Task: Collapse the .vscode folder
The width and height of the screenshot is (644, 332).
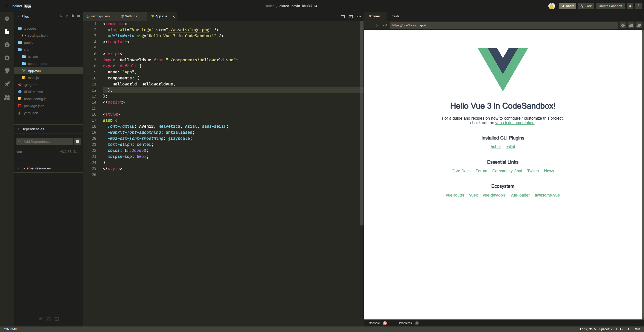Action: 48,28
